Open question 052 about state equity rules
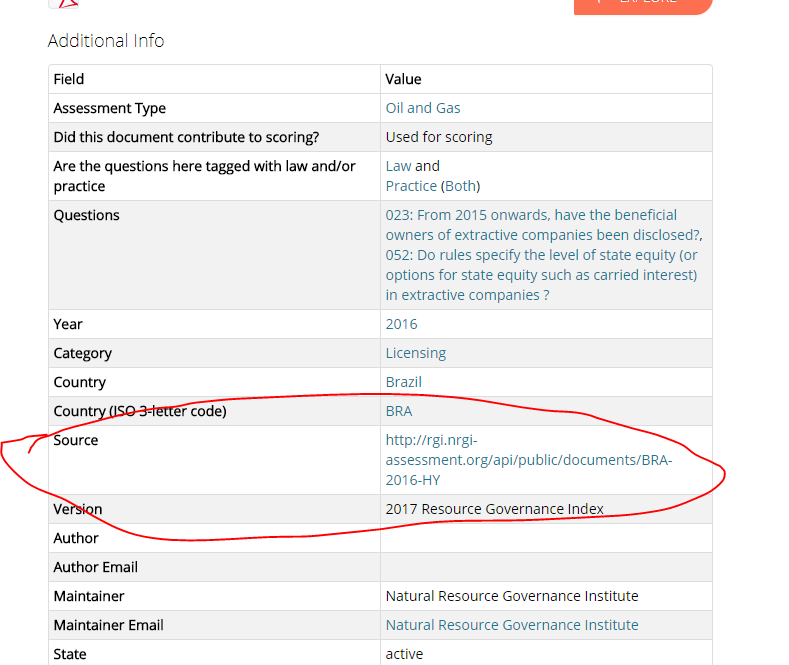This screenshot has width=789, height=665. click(x=541, y=275)
